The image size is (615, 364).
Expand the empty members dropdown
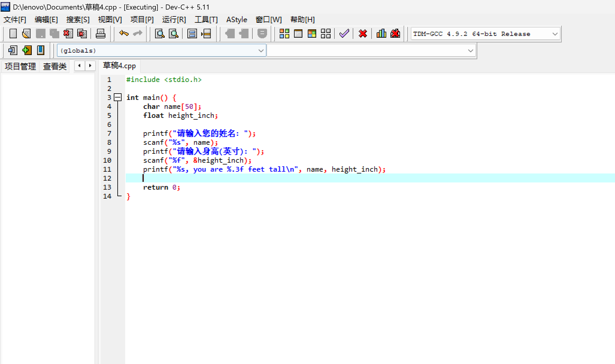(x=470, y=51)
